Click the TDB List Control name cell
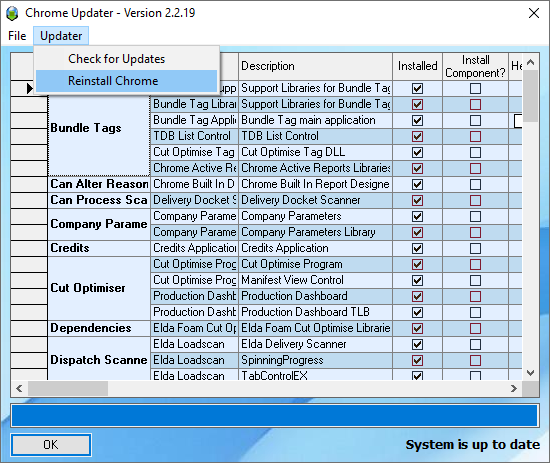The height and width of the screenshot is (463, 550). tap(194, 136)
